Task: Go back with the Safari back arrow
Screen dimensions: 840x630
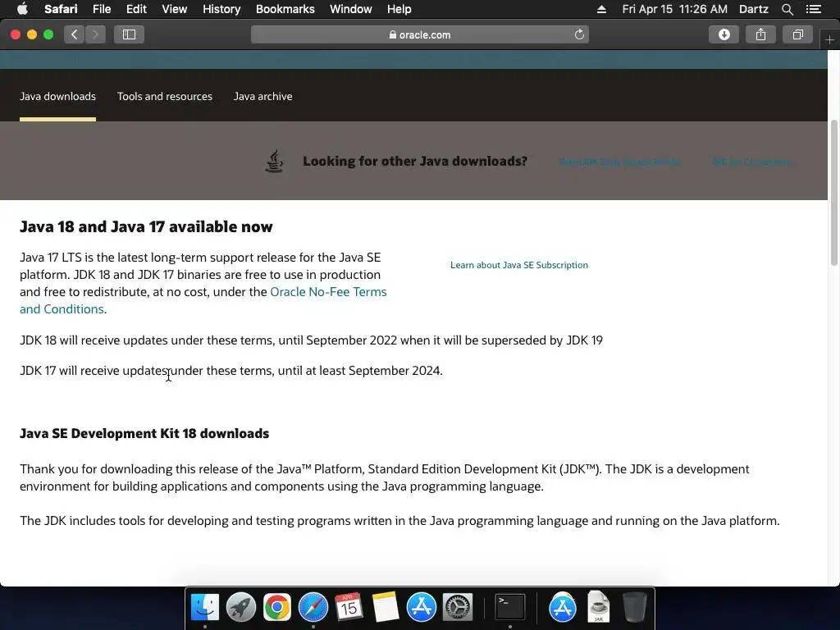Action: point(75,34)
